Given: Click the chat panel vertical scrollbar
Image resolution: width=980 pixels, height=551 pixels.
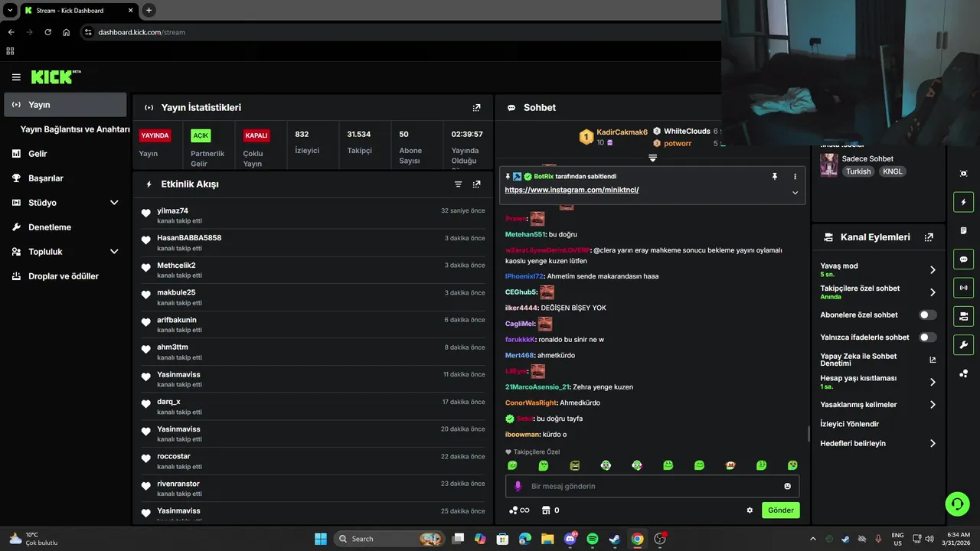Looking at the screenshot, I should pos(808,434).
